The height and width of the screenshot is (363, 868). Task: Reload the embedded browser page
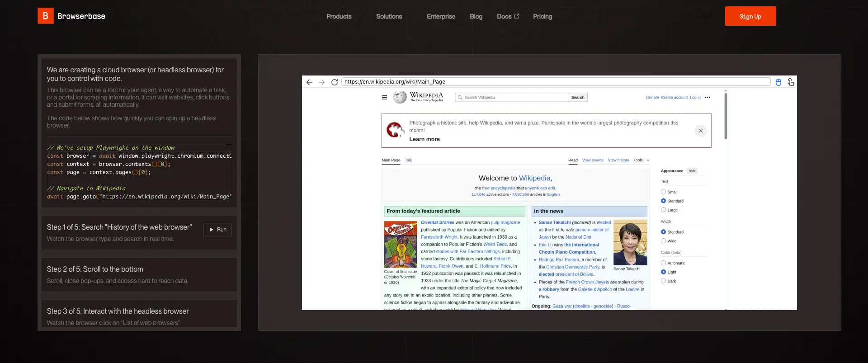(335, 82)
